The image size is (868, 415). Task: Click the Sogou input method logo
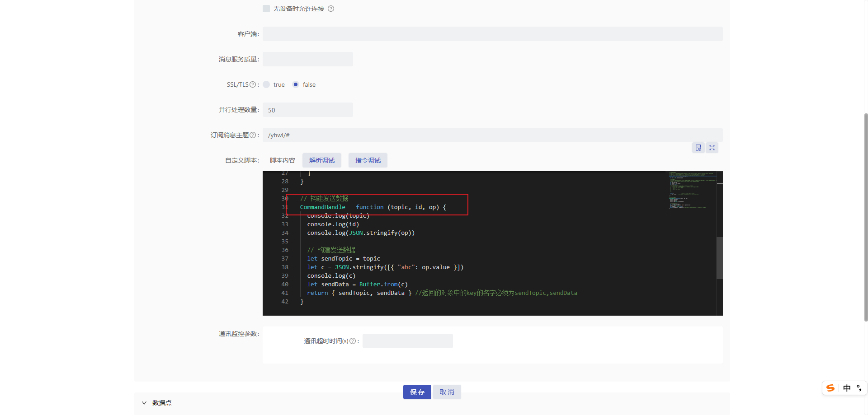tap(830, 388)
